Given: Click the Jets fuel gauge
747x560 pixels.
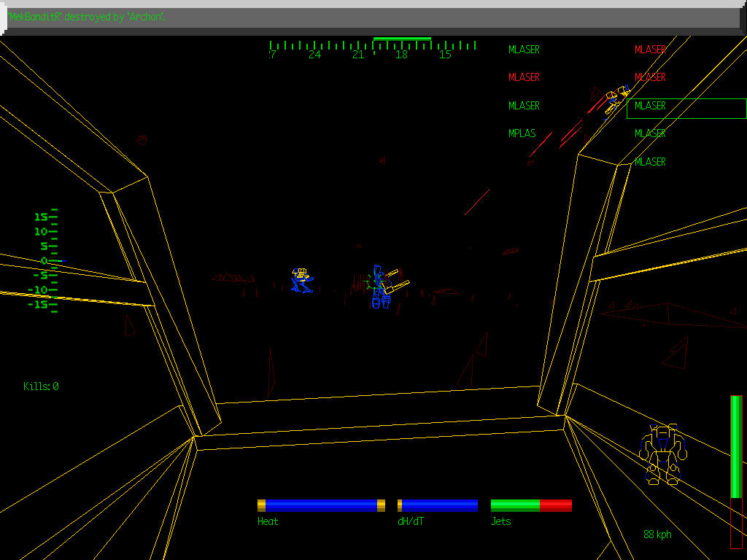Looking at the screenshot, I should (x=531, y=504).
